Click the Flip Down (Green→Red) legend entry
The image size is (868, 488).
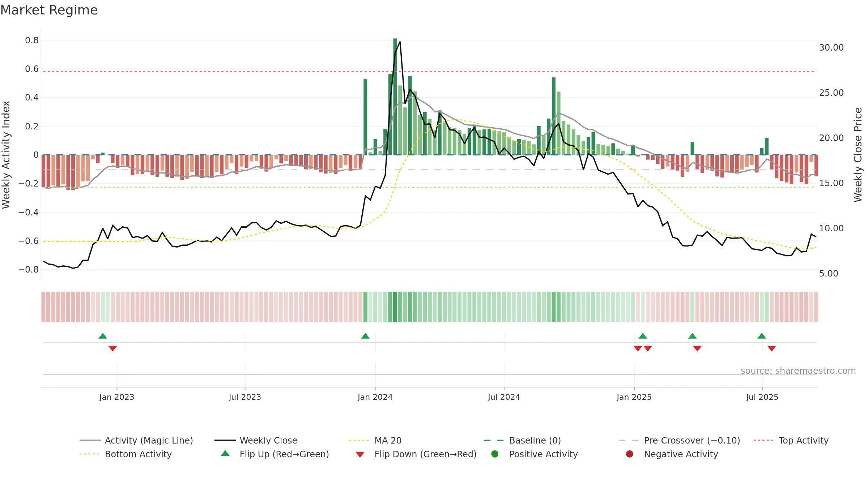pos(416,454)
